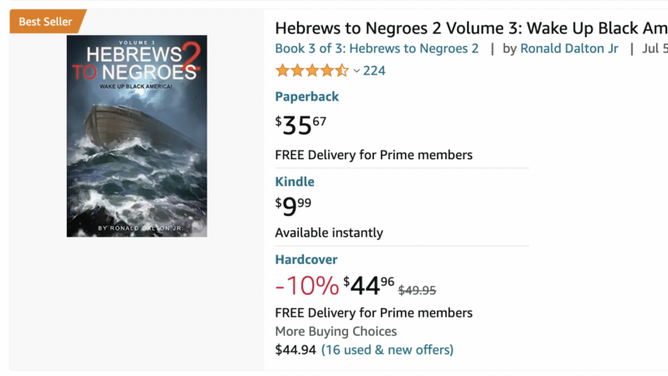The width and height of the screenshot is (668, 376).
Task: Click the struck-through $49.95 list price
Action: pyautogui.click(x=417, y=290)
